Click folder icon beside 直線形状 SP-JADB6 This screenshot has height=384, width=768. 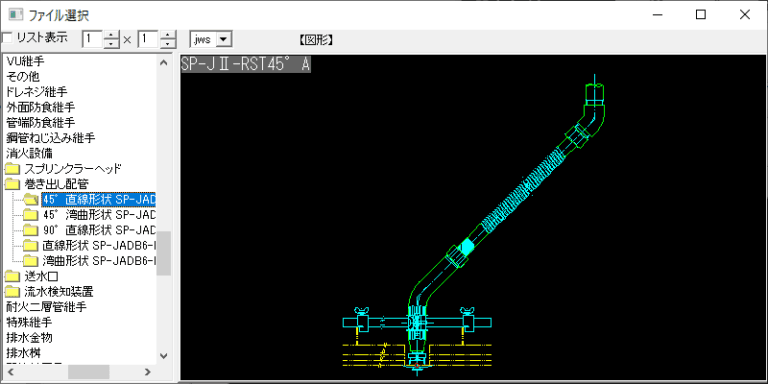coord(31,245)
